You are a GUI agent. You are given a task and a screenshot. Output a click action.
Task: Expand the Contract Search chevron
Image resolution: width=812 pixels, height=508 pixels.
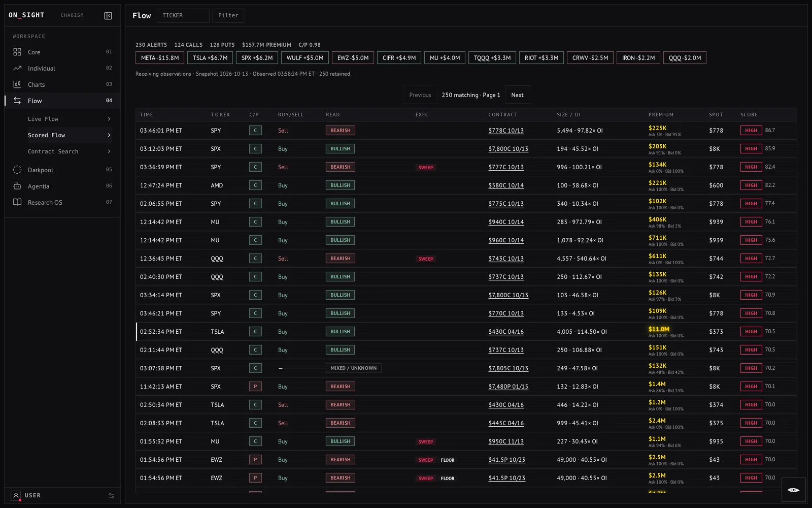pos(109,151)
